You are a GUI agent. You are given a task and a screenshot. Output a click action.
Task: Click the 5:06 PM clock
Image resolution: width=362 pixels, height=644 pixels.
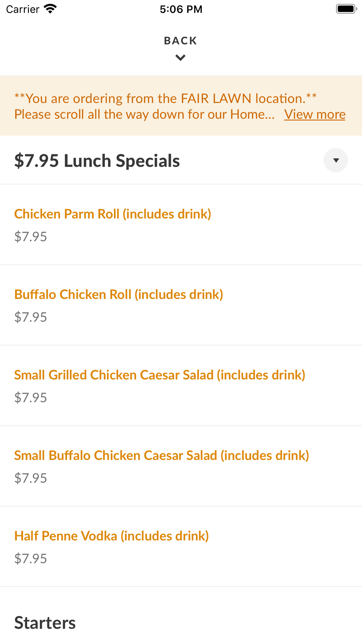click(181, 9)
